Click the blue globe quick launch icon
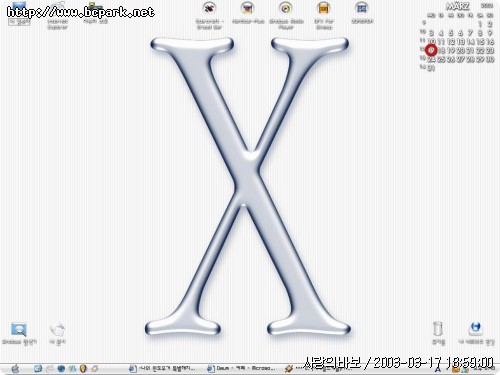 coord(61,368)
